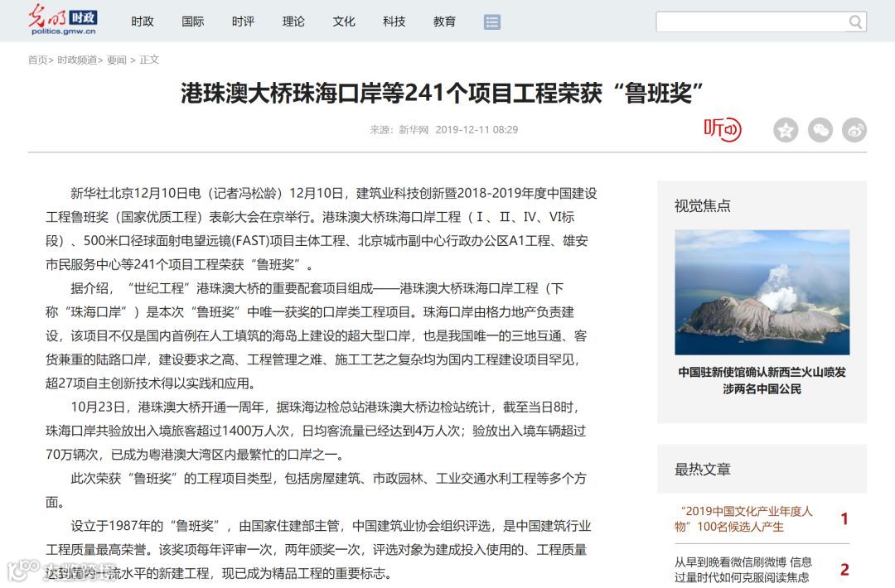Click the star favorite share icon
Screen dimensions: 895x588
coord(786,130)
